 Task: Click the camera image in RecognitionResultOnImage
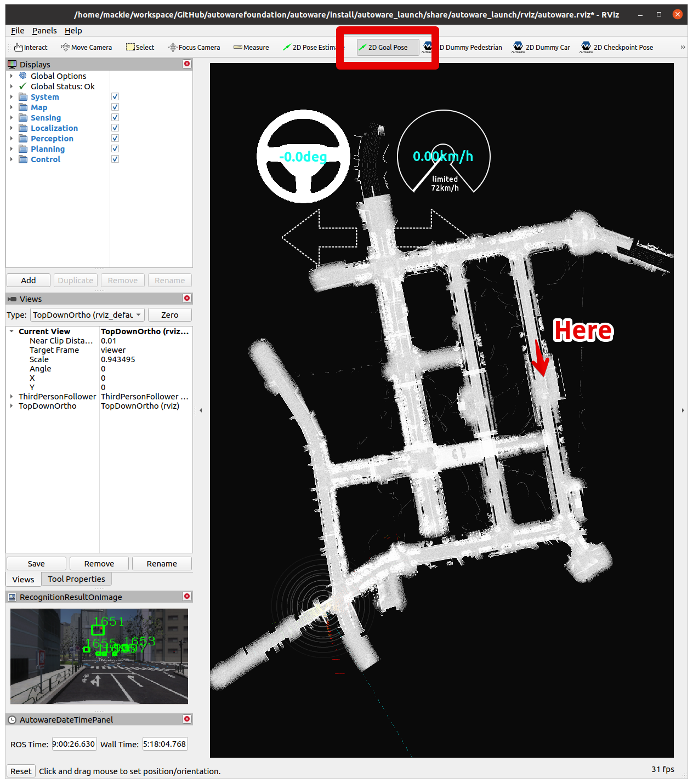point(99,656)
